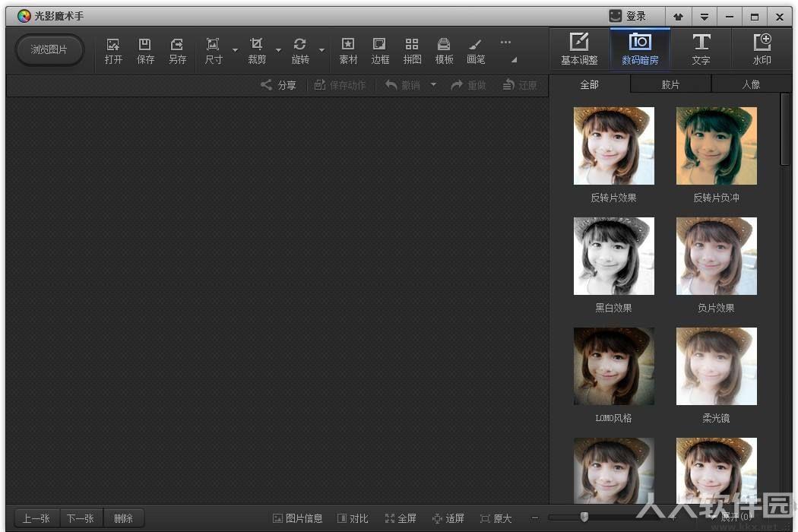
Task: Switch to Fullscreen (全屏) view
Action: point(401,518)
